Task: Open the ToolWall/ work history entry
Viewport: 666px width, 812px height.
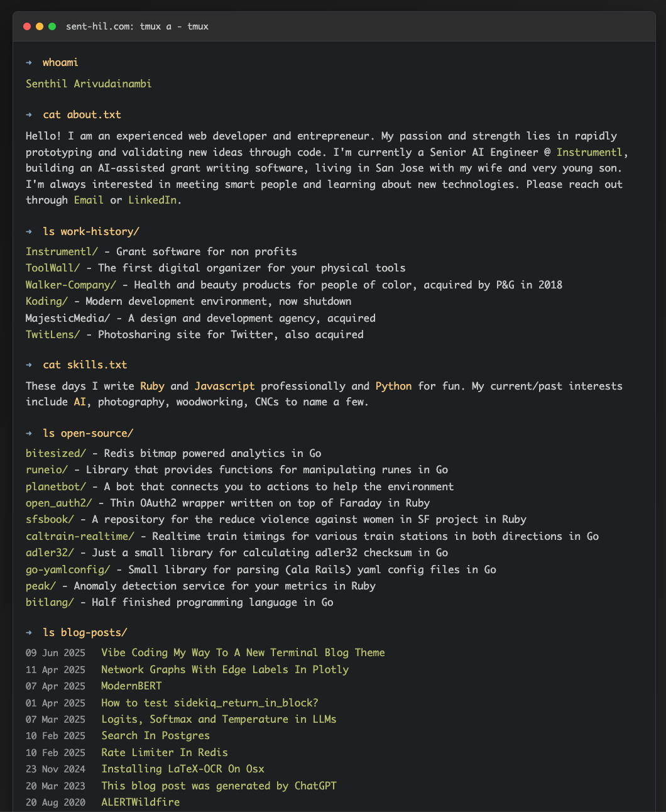Action: tap(53, 268)
